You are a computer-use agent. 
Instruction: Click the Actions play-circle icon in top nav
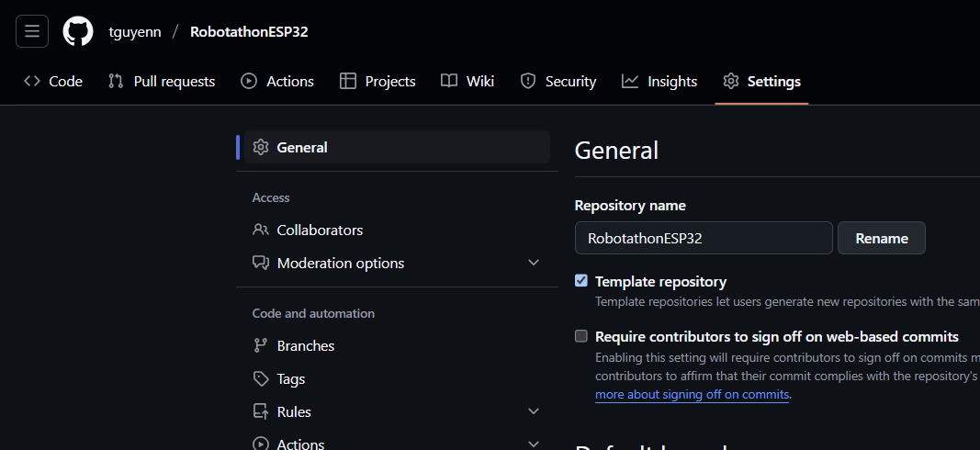(x=249, y=81)
